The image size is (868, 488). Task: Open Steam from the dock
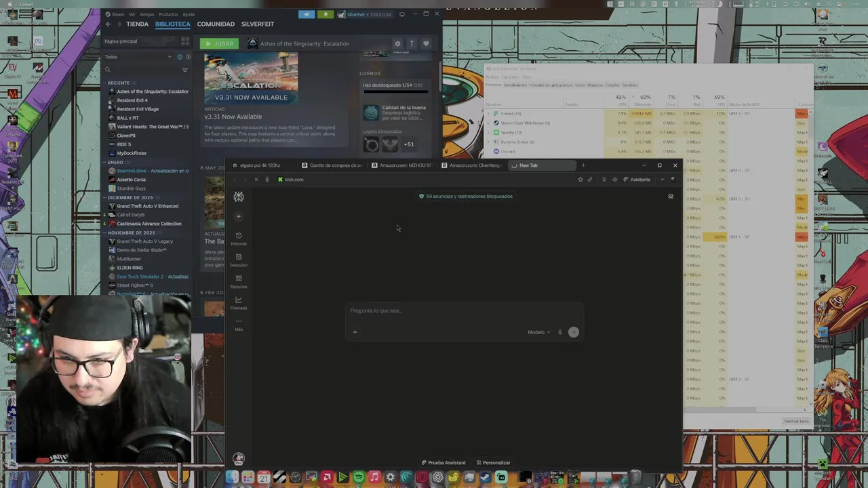click(485, 478)
